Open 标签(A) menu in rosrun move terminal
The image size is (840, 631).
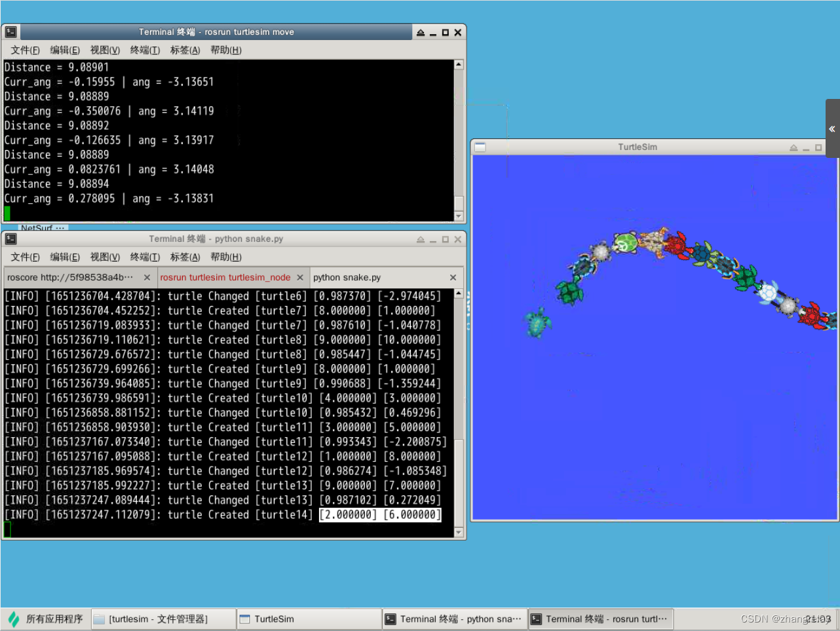coord(185,50)
